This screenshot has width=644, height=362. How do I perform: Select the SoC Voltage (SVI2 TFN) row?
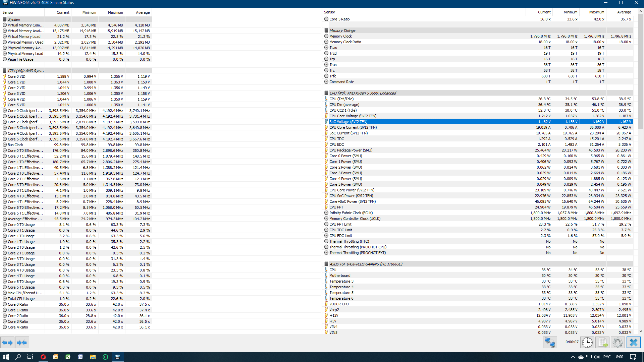coord(348,122)
